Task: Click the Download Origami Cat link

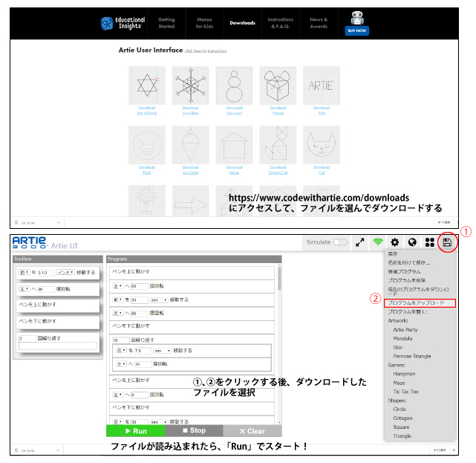Action: coord(278,170)
